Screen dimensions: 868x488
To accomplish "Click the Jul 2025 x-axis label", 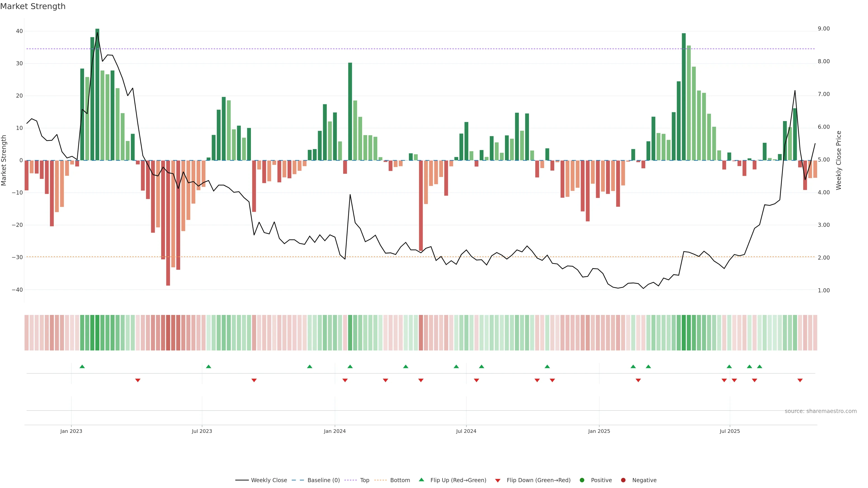I will coord(729,431).
